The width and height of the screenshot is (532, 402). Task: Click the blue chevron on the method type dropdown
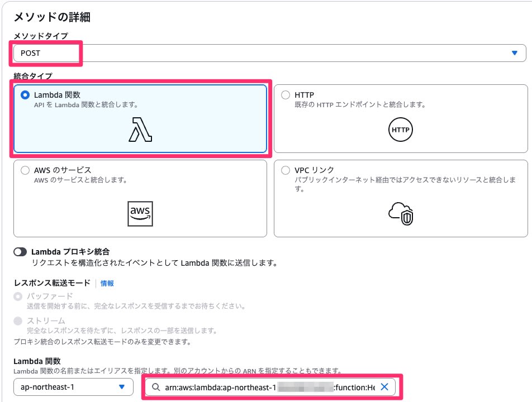coord(515,52)
